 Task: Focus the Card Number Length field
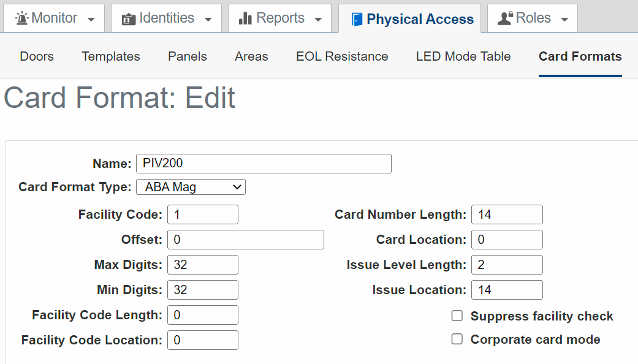tap(507, 214)
